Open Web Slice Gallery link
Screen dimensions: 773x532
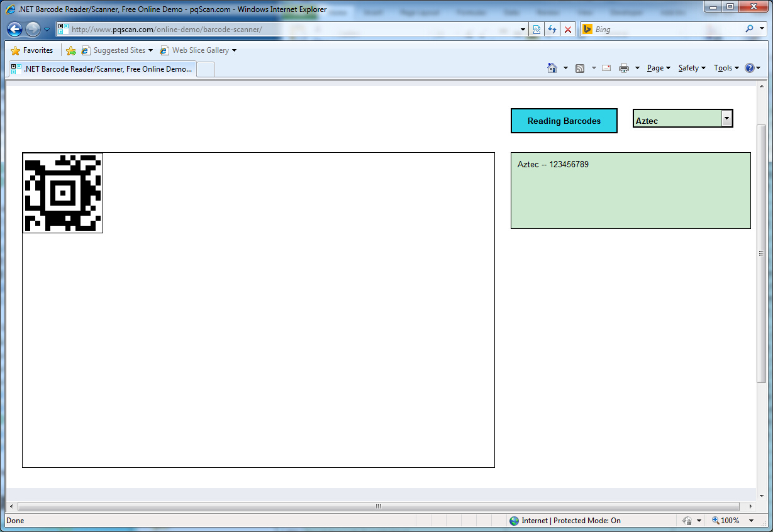pyautogui.click(x=198, y=50)
